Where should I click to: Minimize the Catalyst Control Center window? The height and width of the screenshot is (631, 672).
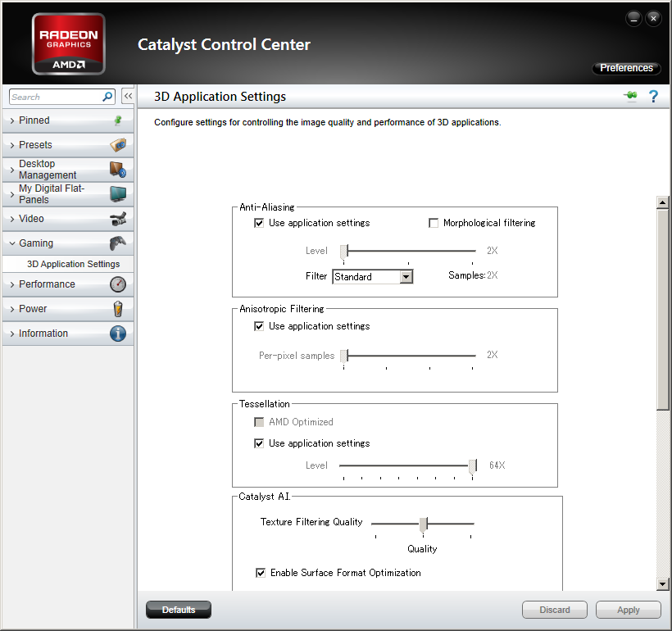coord(633,18)
